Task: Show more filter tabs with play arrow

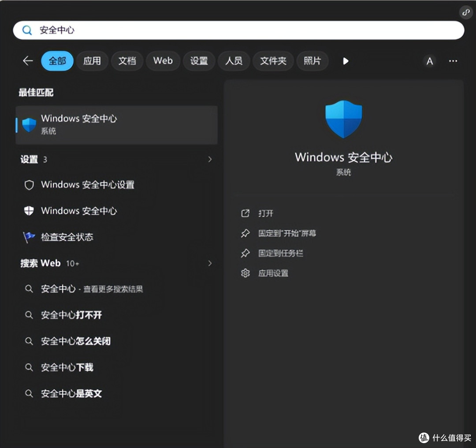Action: pos(346,61)
